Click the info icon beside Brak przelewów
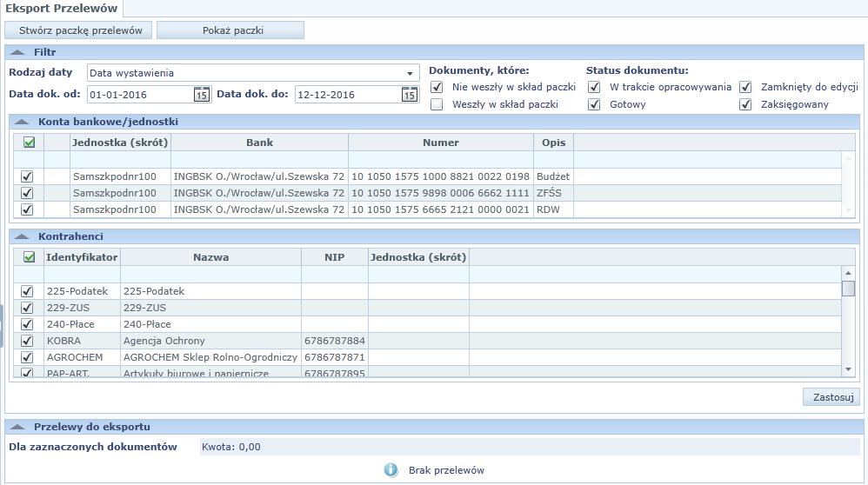Viewport: 868px width, 485px height. 391,470
